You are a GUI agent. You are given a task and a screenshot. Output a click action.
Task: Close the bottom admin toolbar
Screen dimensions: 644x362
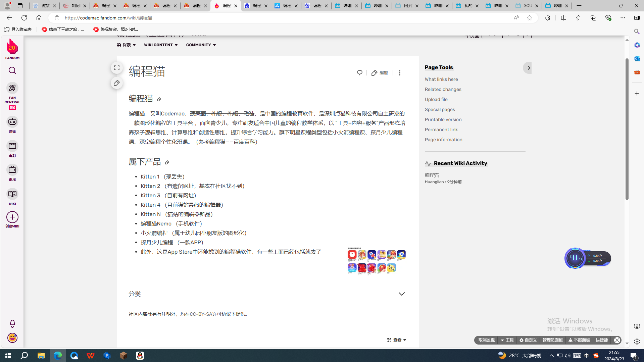617,340
